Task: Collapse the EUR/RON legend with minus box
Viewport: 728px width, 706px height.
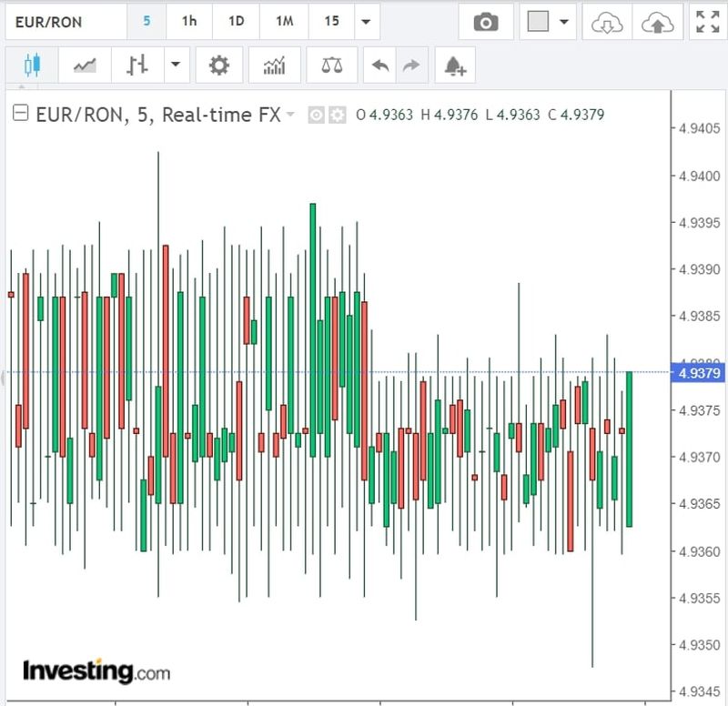Action: click(19, 115)
